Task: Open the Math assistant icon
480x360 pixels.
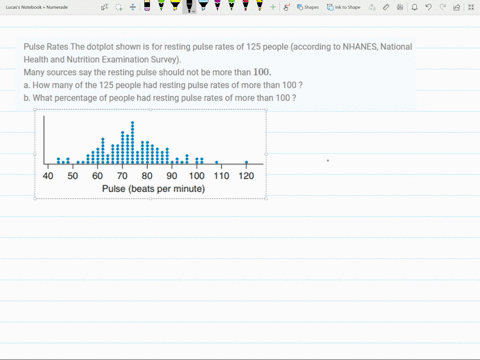Action: 400,7
